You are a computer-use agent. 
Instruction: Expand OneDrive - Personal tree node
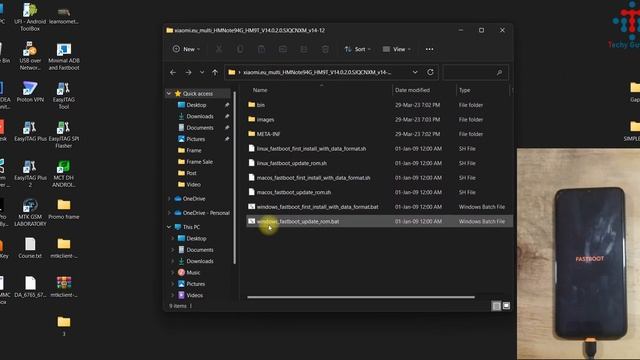(169, 213)
